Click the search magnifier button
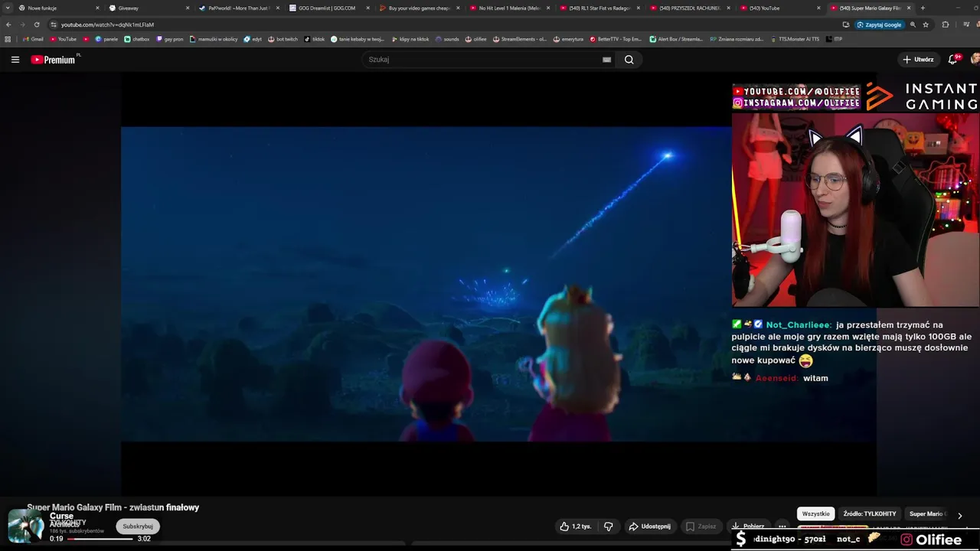Screen dimensions: 980x551 629,60
